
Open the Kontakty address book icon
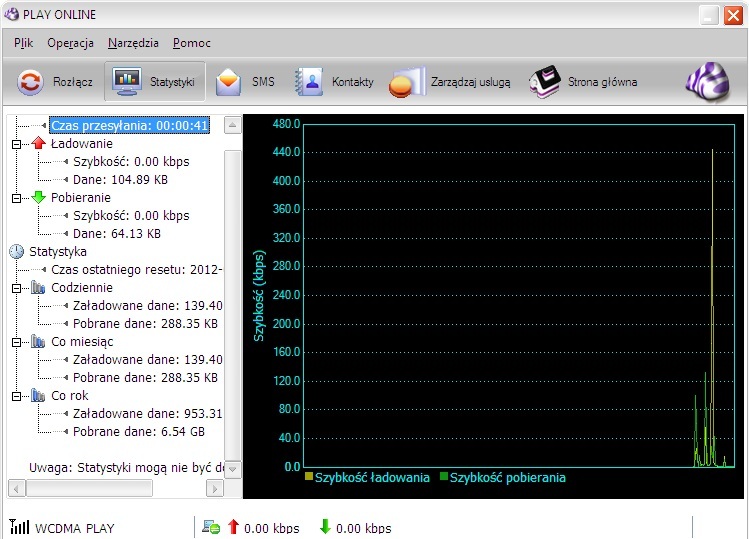309,82
